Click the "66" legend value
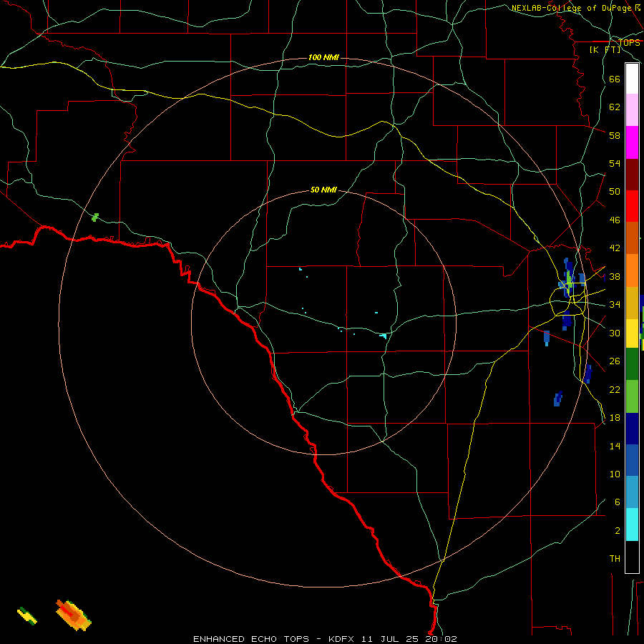Viewport: 644px width, 644px height. (x=615, y=79)
